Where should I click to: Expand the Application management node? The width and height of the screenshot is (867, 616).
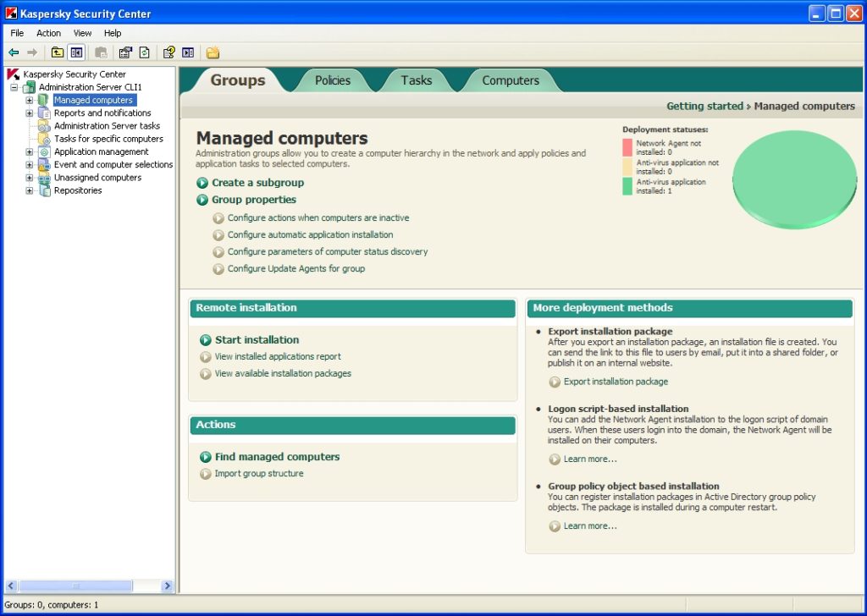pos(30,151)
